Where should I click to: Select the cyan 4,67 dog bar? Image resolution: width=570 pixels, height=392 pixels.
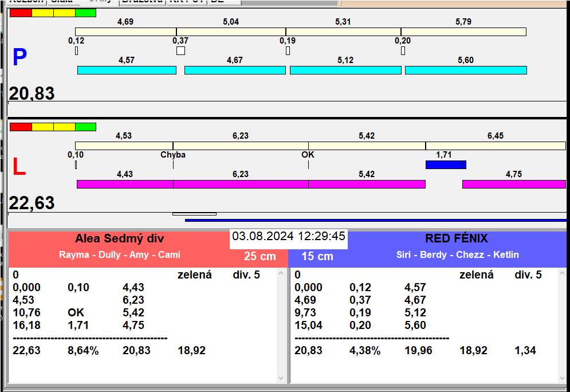tap(235, 70)
